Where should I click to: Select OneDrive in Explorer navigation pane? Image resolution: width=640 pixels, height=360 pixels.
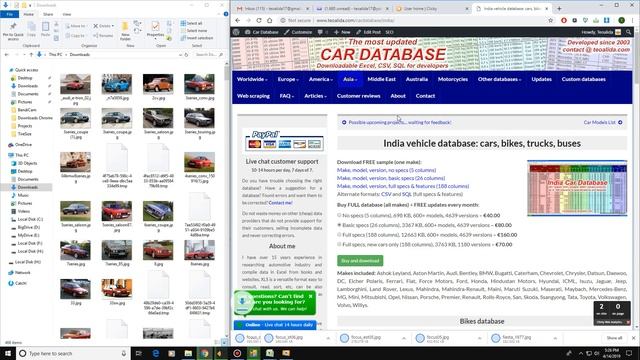pos(23,144)
